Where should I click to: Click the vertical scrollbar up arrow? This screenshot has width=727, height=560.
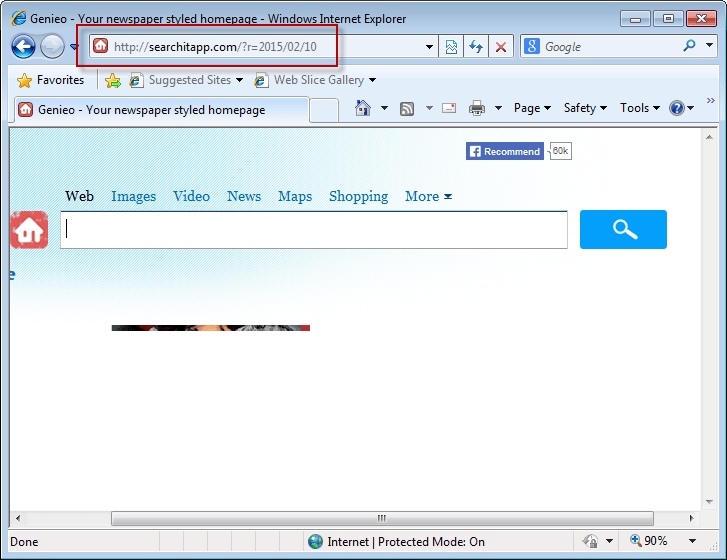[709, 137]
